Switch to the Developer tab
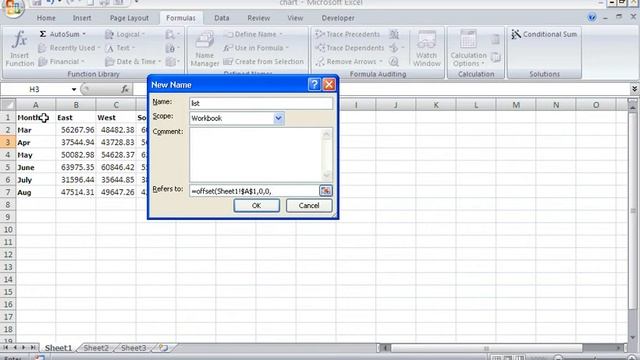This screenshot has width=640, height=360. tap(338, 18)
